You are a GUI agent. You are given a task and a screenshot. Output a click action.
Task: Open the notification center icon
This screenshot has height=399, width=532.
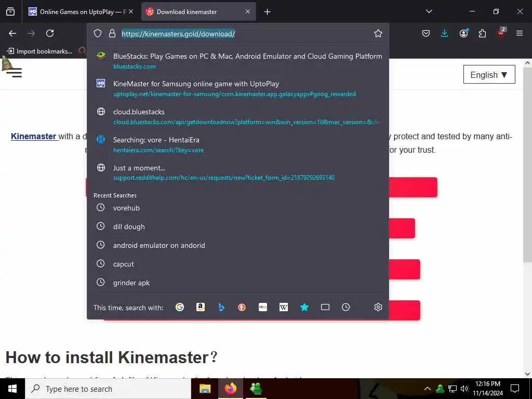(515, 389)
